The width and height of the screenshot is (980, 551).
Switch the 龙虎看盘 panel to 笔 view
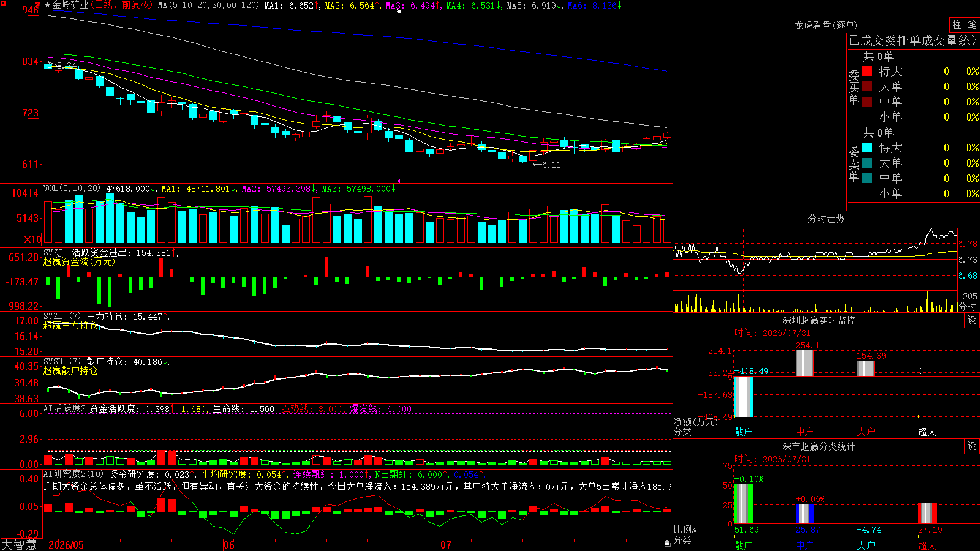pos(973,24)
